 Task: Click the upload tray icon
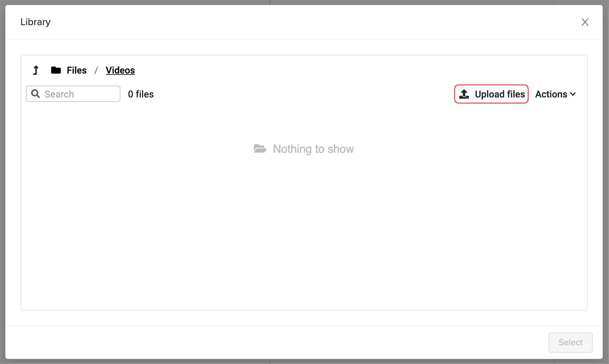tap(464, 94)
